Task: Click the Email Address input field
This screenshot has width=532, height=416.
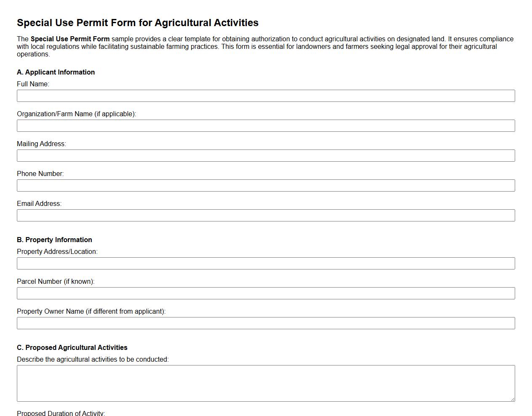Action: pos(266,215)
